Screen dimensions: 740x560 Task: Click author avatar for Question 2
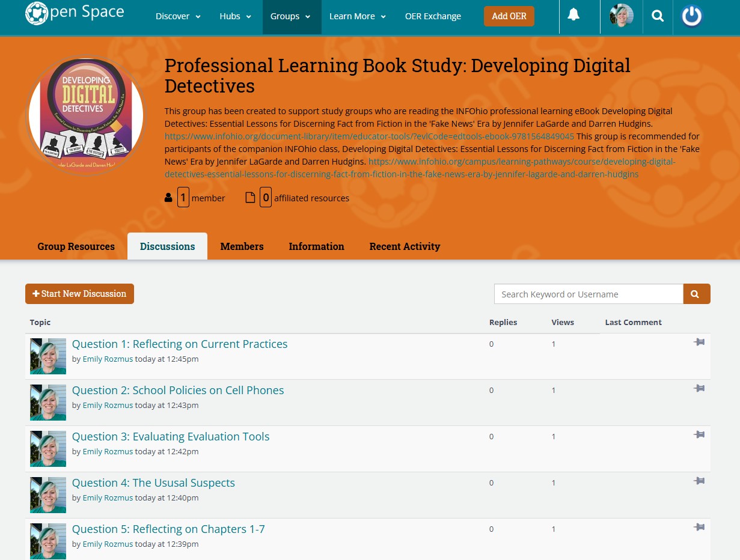pyautogui.click(x=48, y=403)
